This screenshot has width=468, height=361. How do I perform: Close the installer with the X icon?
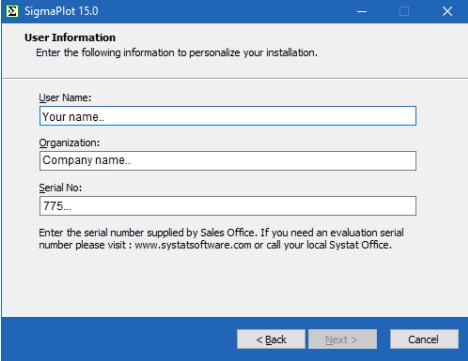[447, 12]
